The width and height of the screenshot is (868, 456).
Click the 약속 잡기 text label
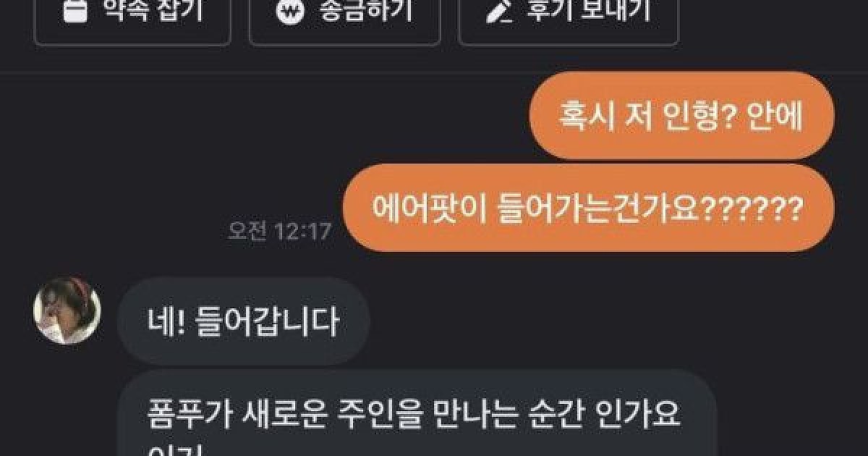click(152, 10)
